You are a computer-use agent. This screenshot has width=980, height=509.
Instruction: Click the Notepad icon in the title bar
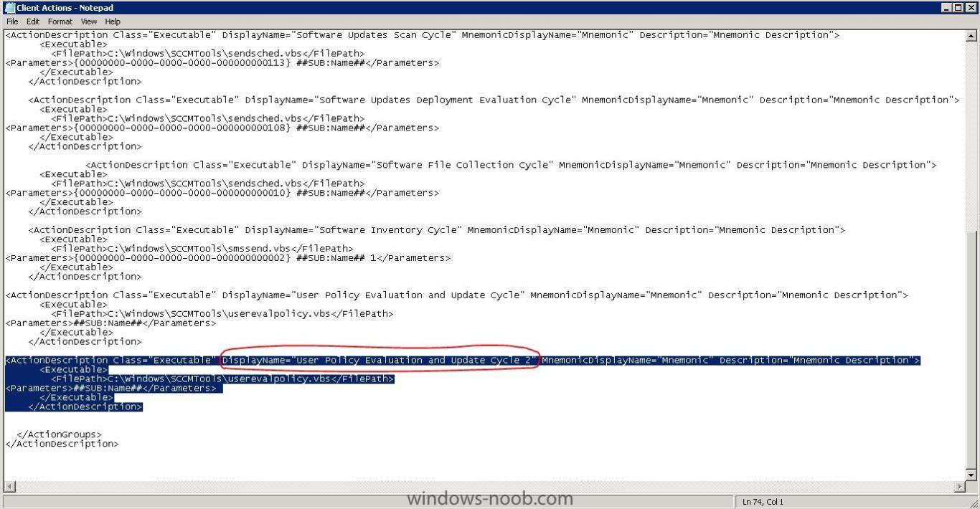9,8
